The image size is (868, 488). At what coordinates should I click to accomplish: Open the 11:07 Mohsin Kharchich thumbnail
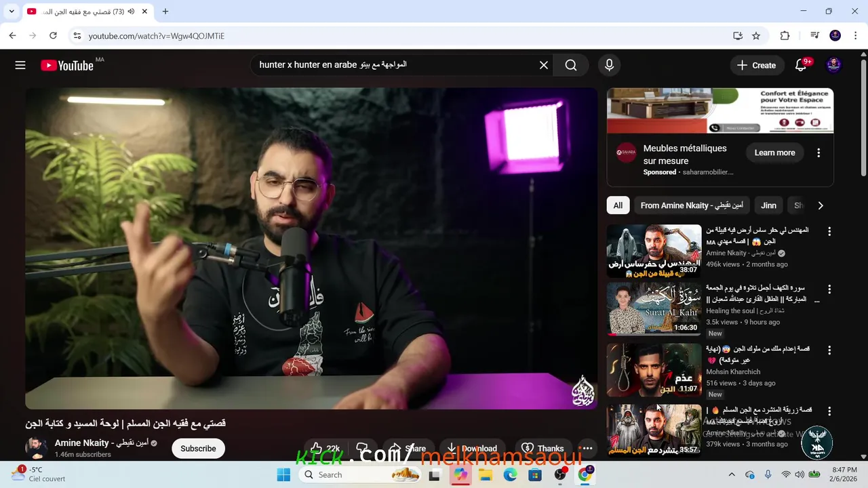[x=654, y=370]
